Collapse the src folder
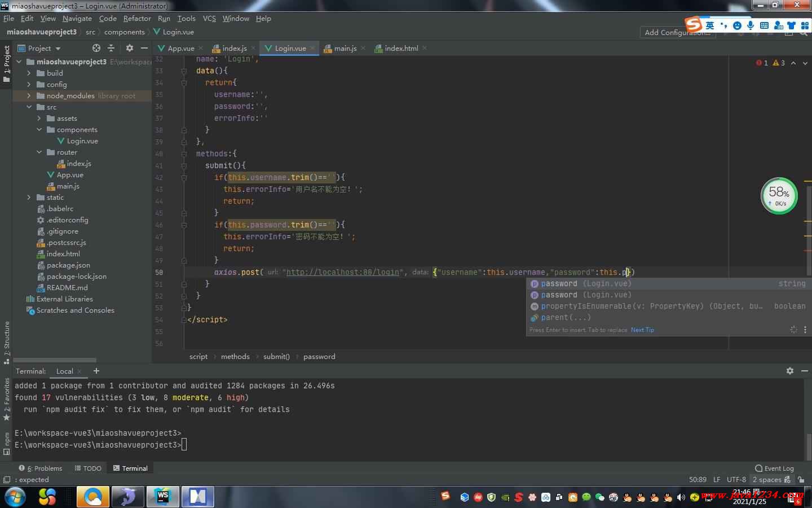 (29, 107)
